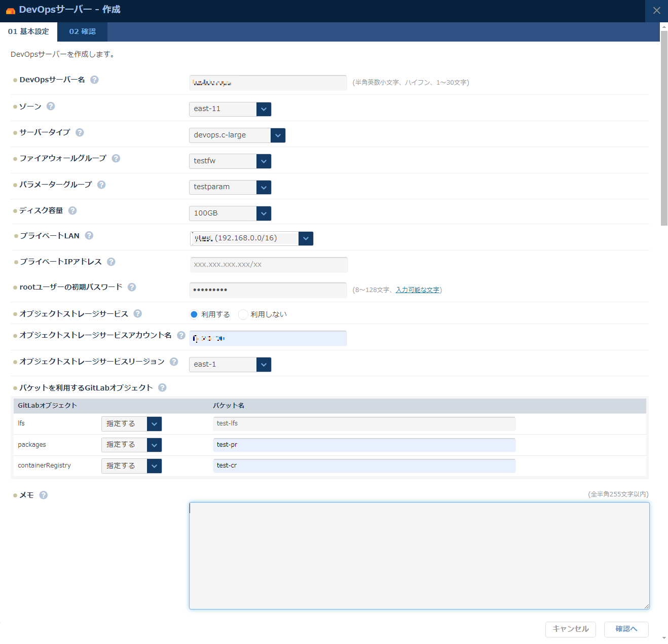Screen dimensions: 668x644
Task: View help about ファイアウォールグループ
Action: [116, 158]
